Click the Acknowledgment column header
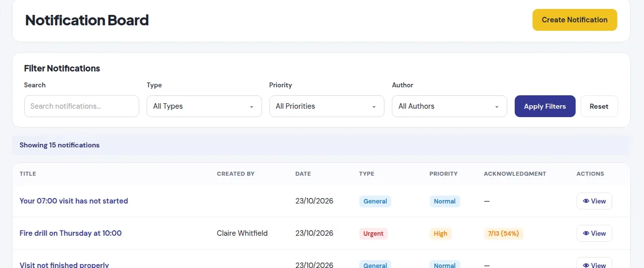This screenshot has height=268, width=644. 515,174
